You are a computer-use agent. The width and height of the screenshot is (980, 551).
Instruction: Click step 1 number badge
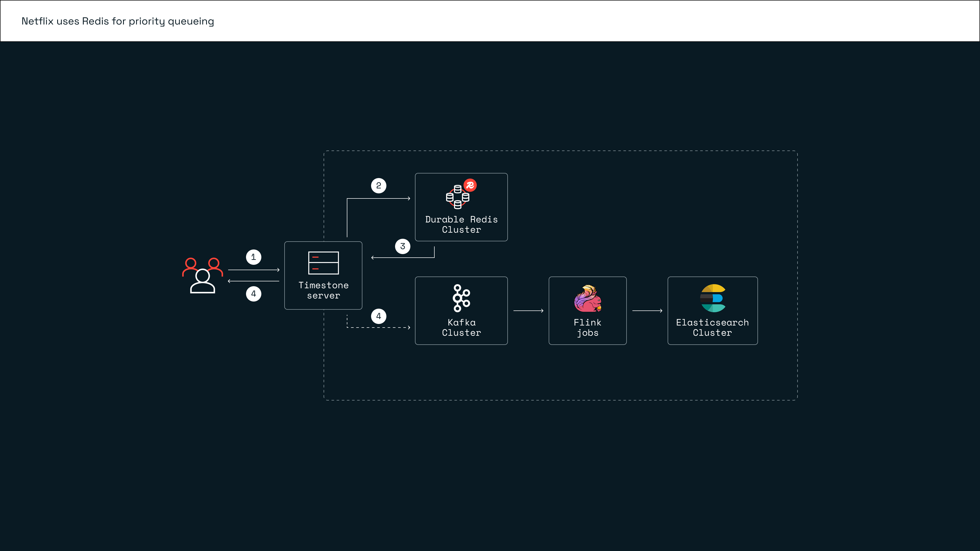(x=253, y=257)
